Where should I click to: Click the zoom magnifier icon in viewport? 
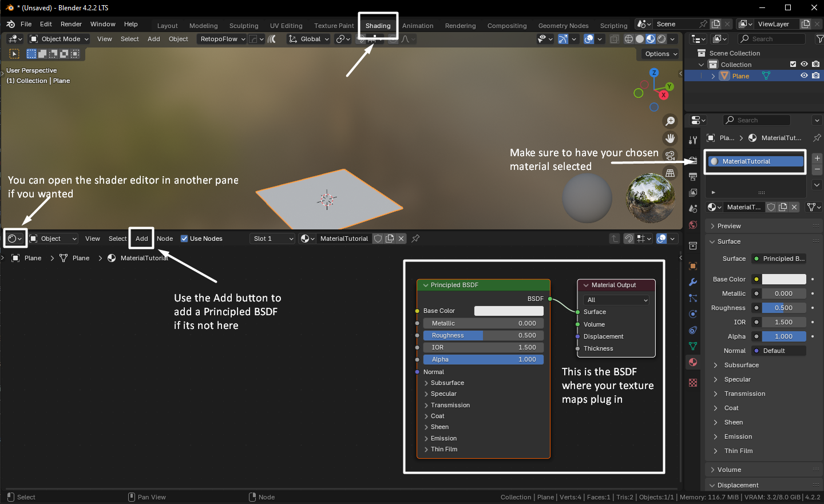tap(669, 121)
